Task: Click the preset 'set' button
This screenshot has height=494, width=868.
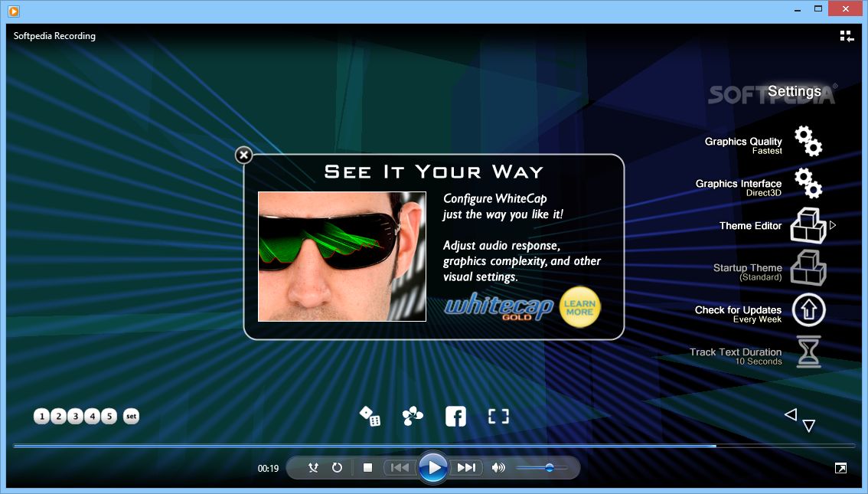Action: (x=131, y=416)
